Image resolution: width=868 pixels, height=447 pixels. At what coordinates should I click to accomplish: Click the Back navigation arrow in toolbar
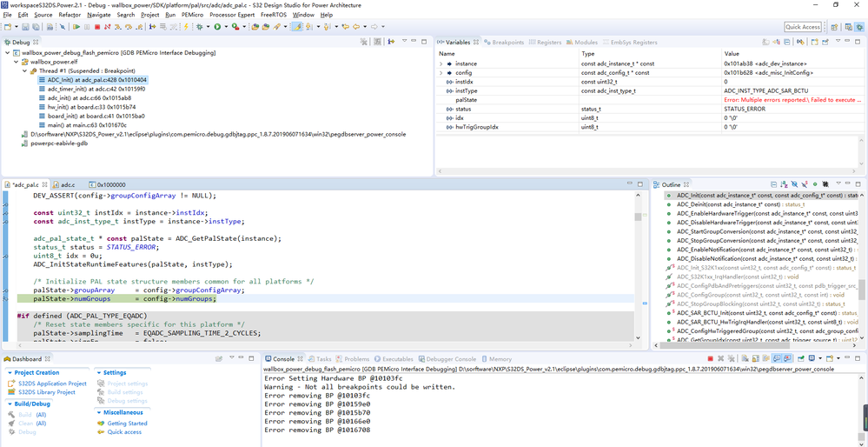click(356, 27)
